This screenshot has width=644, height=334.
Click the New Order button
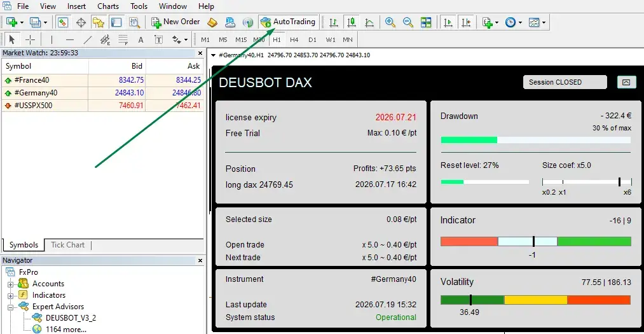tap(175, 22)
